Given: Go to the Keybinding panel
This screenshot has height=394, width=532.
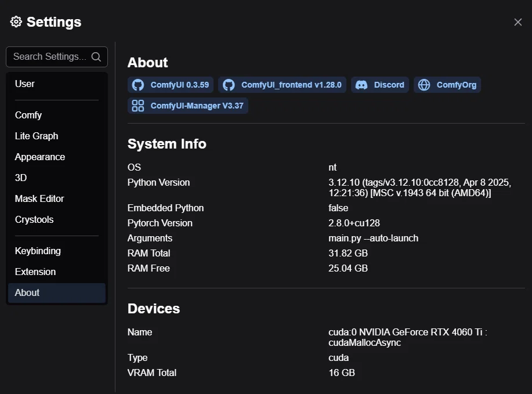Looking at the screenshot, I should [x=57, y=251].
